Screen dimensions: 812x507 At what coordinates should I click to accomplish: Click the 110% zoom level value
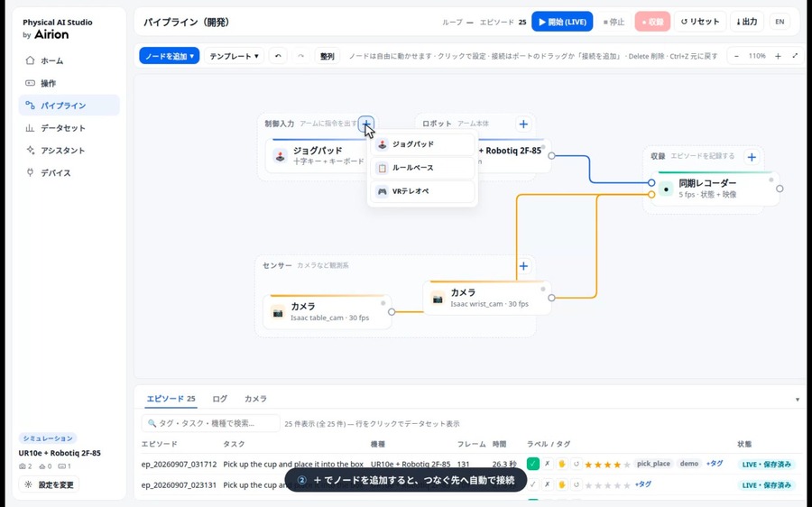coord(757,56)
